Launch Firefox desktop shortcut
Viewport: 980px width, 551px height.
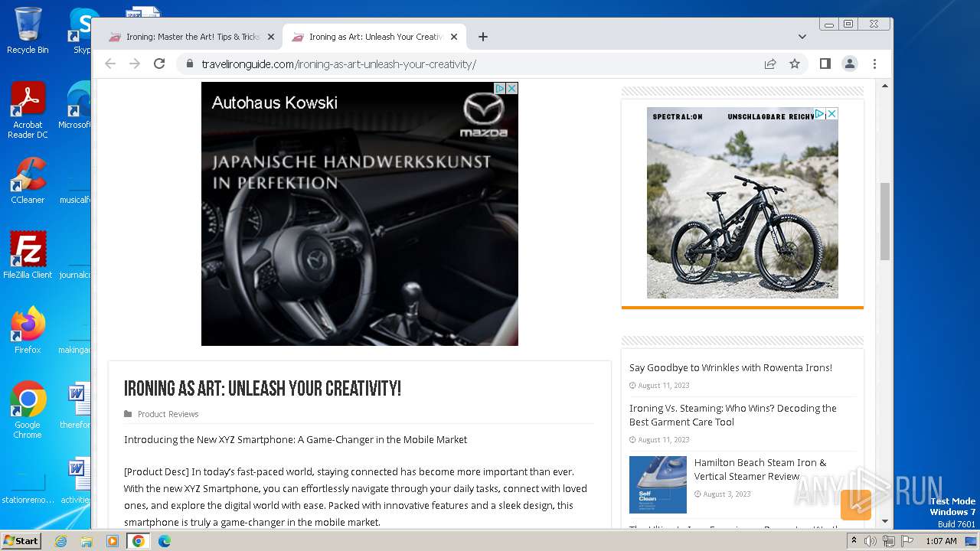click(28, 330)
